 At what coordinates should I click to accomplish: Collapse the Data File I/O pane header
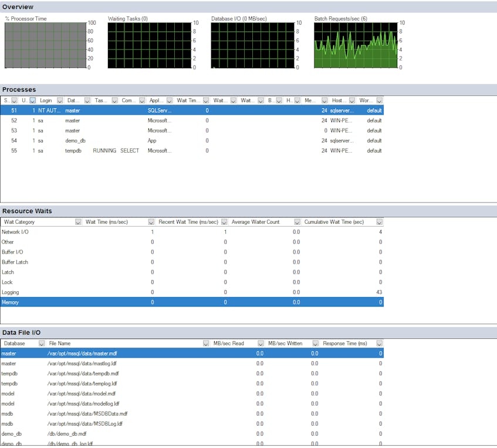coord(249,332)
